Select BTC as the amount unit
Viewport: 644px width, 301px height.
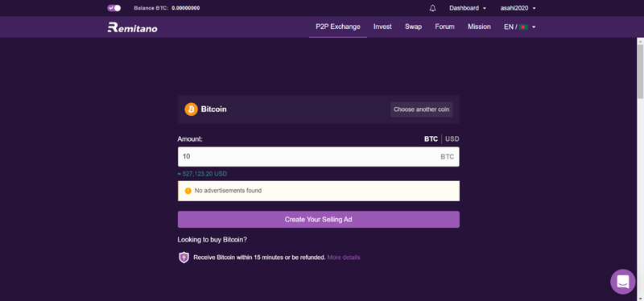(431, 138)
